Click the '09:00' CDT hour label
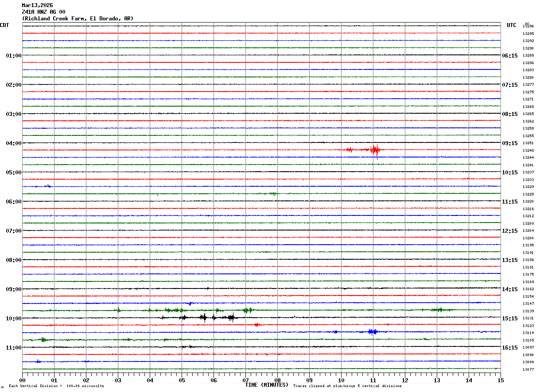Viewport: 536px width, 392px height. point(13,289)
